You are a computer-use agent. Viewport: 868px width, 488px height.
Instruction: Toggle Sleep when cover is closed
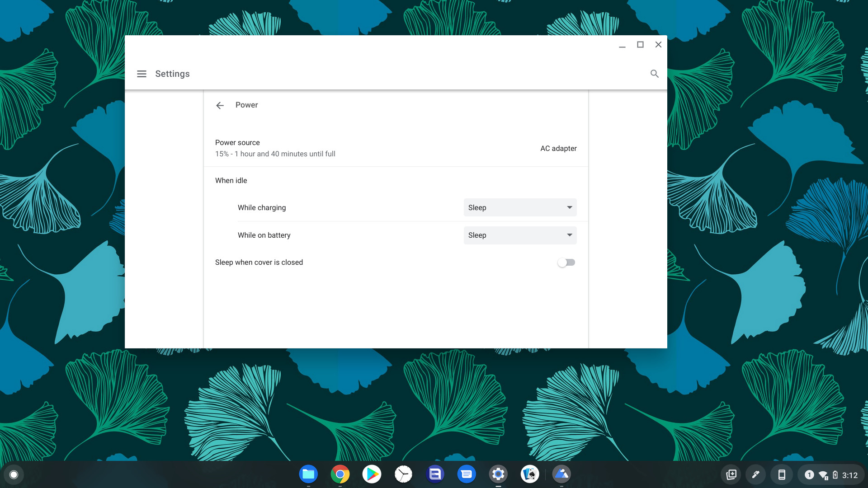tap(566, 263)
